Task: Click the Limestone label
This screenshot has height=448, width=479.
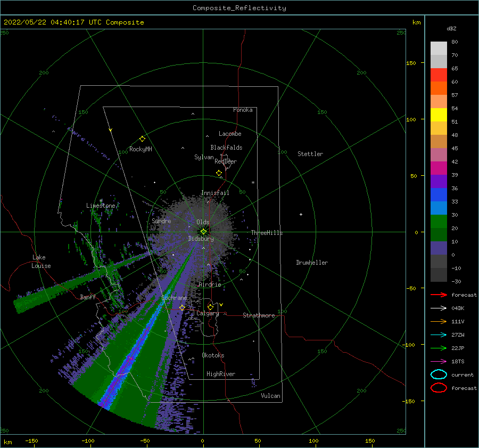Action: click(x=101, y=206)
